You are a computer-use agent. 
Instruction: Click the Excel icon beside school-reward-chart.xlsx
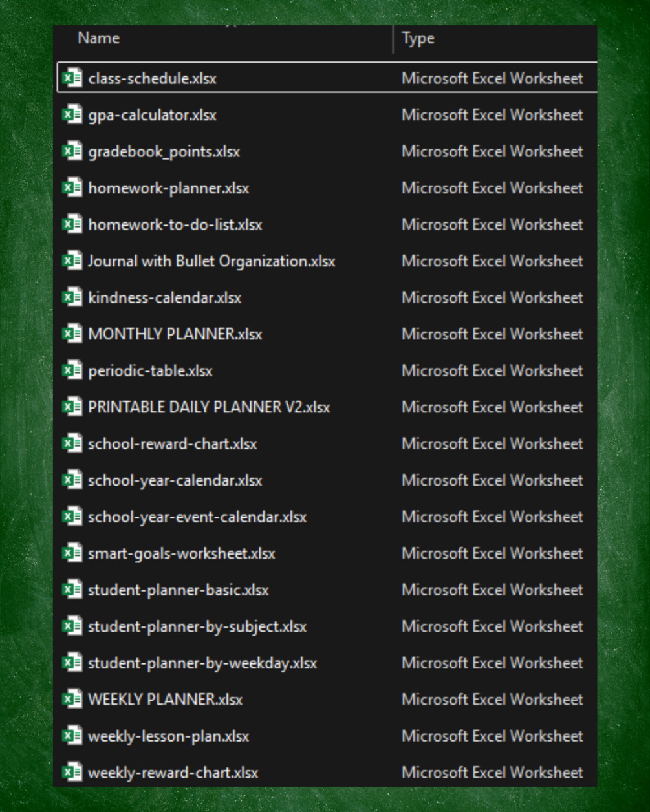[72, 443]
